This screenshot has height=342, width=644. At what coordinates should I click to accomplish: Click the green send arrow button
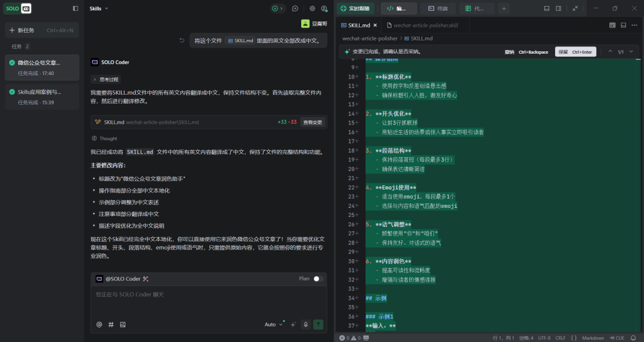pos(318,324)
